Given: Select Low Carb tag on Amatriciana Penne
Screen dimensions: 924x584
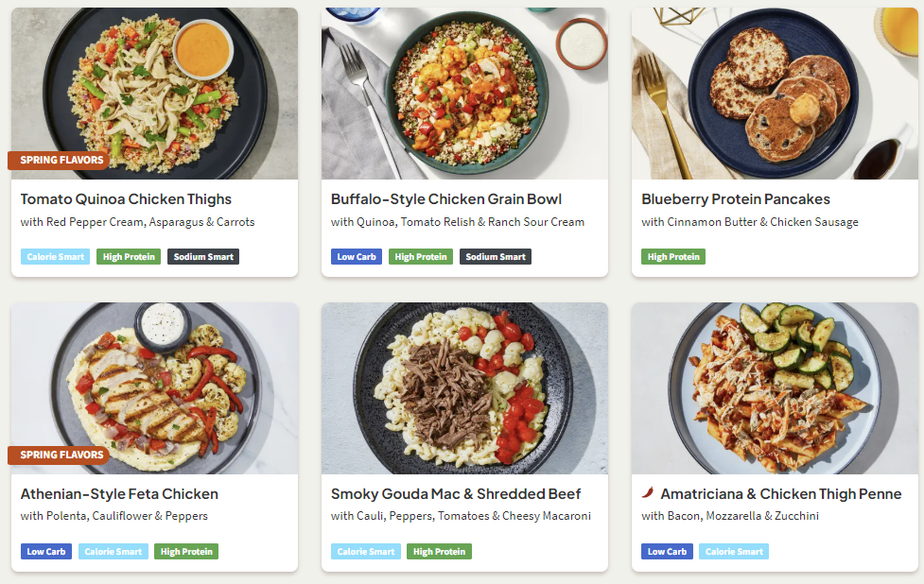Looking at the screenshot, I should point(667,552).
